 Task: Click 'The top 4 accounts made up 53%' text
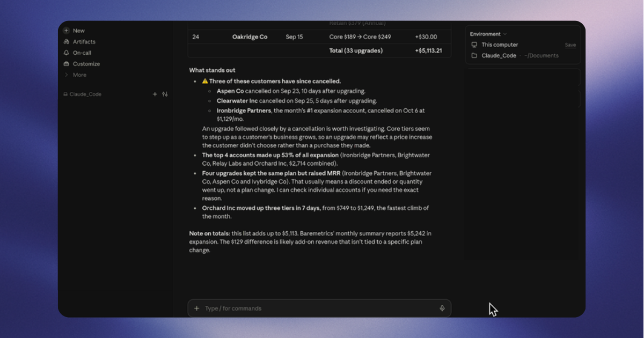coord(270,156)
